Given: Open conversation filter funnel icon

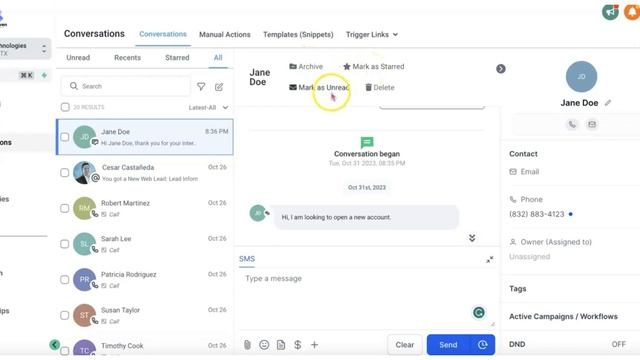Looking at the screenshot, I should (x=201, y=87).
